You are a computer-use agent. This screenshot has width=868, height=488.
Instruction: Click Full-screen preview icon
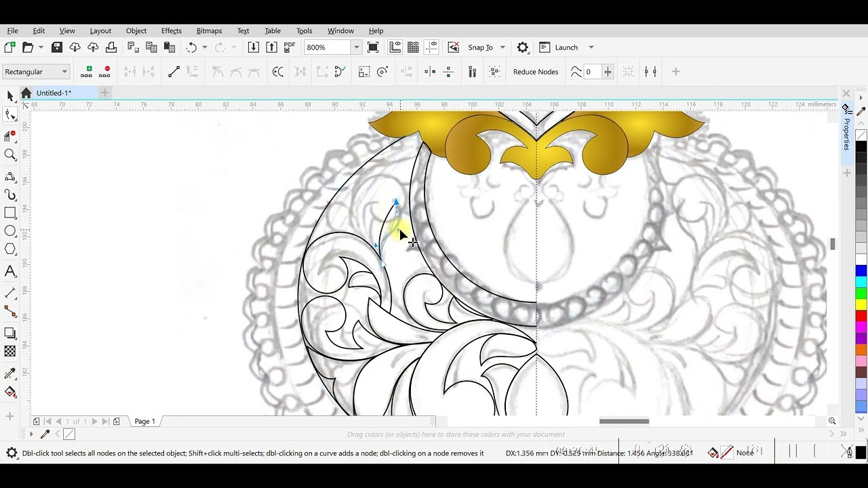(x=373, y=47)
